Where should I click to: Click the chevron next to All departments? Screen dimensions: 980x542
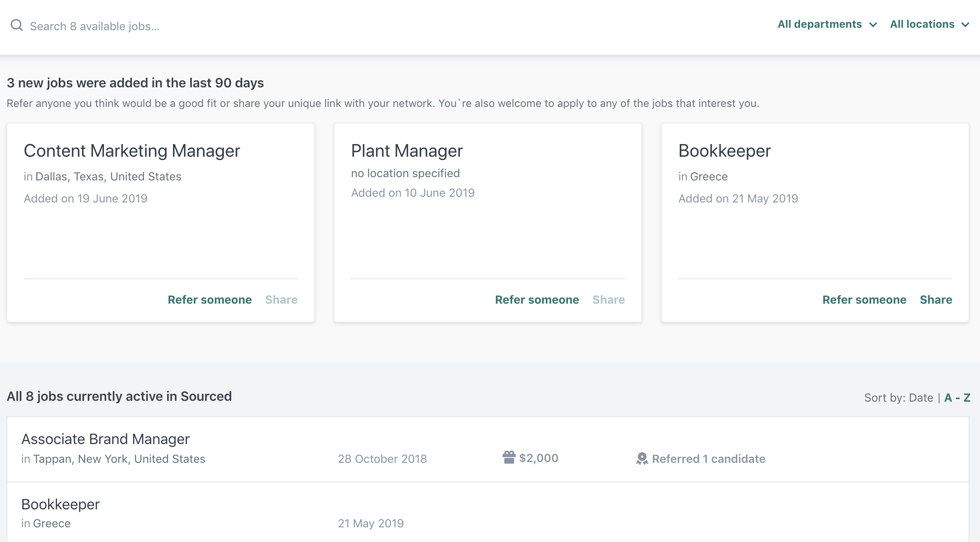click(873, 25)
